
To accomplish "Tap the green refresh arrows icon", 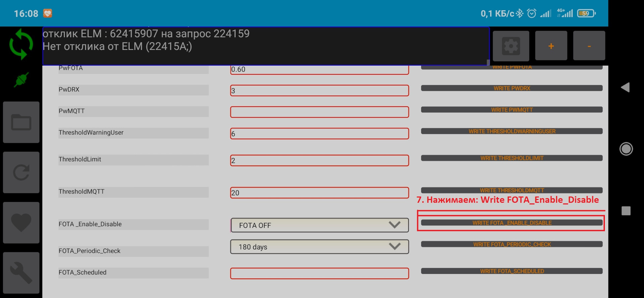I will [x=21, y=44].
